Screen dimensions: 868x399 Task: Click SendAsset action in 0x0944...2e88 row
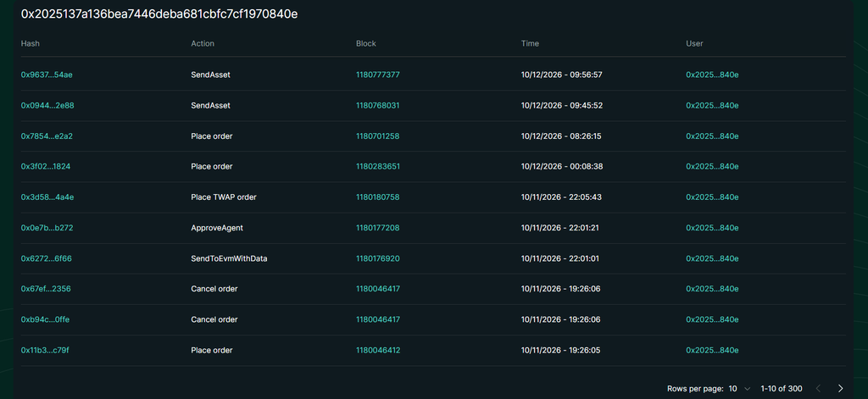point(210,105)
